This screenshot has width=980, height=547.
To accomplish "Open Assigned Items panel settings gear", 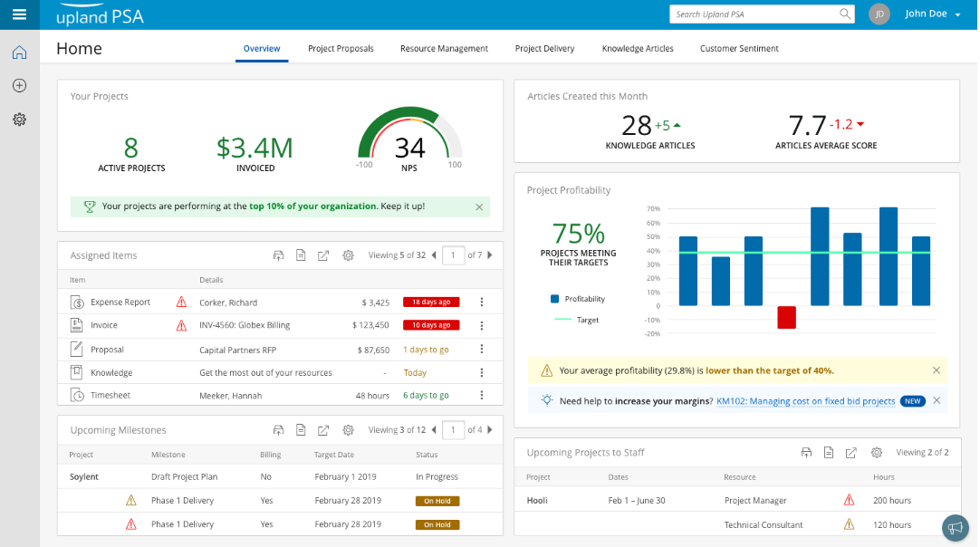I will click(x=348, y=255).
